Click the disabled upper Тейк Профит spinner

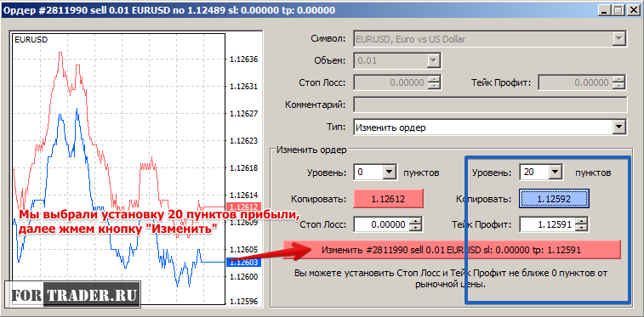(619, 82)
